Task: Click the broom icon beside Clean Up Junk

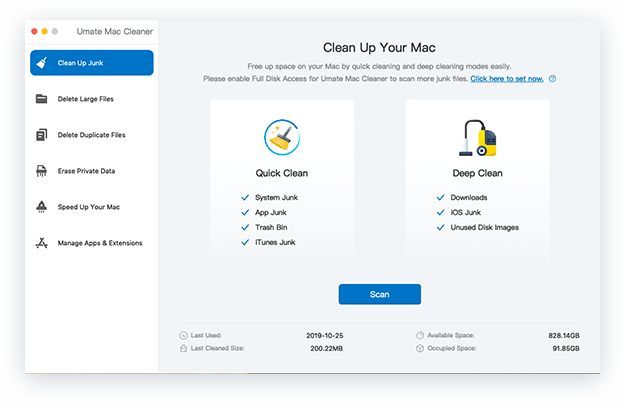Action: (x=41, y=63)
